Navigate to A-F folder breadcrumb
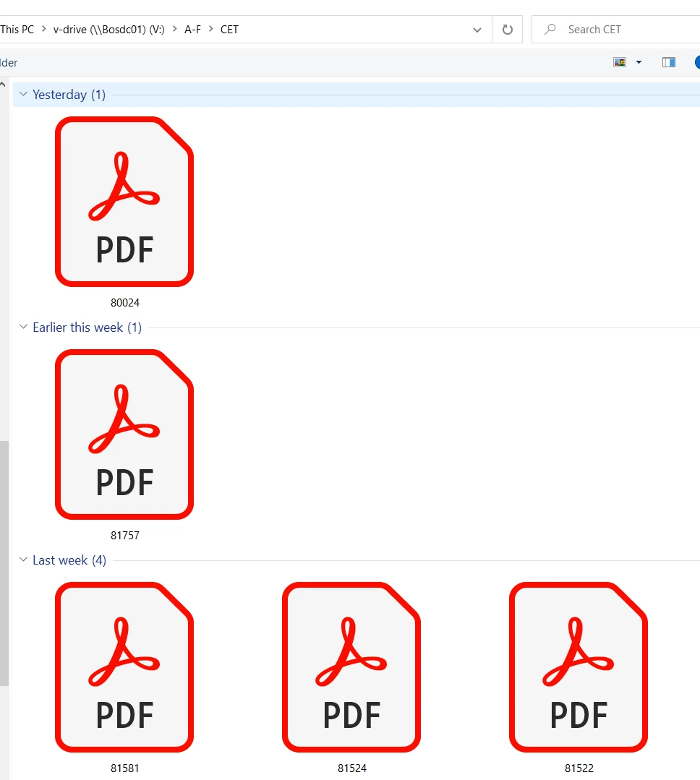 pyautogui.click(x=192, y=30)
